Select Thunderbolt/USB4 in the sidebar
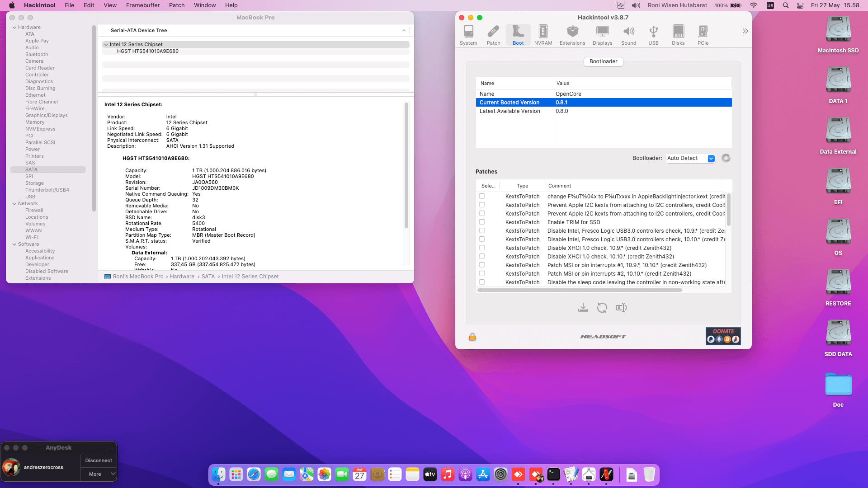Viewport: 868px width, 488px height. (47, 190)
